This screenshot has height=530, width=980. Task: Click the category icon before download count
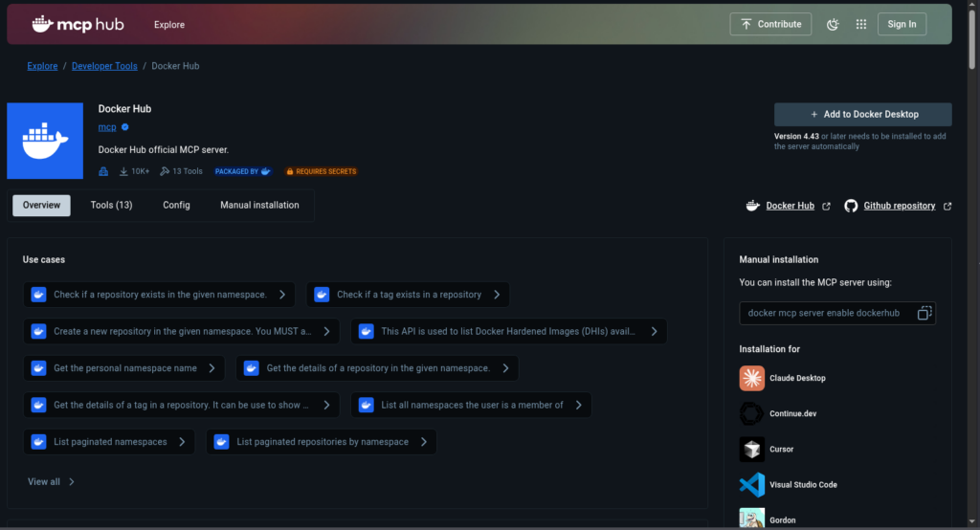tap(103, 171)
